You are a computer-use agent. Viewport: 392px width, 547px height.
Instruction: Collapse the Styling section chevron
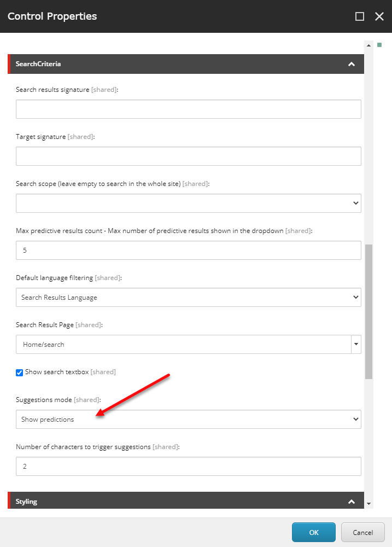(352, 502)
